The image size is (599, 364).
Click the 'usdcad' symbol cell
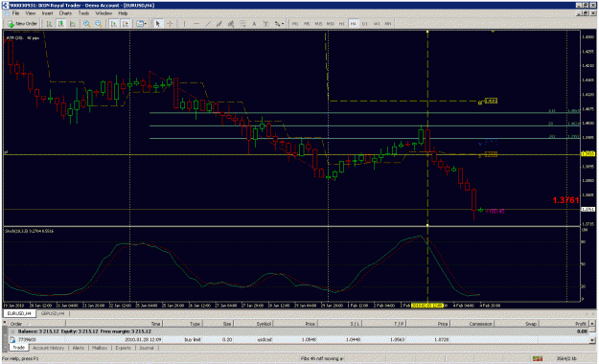pos(264,339)
